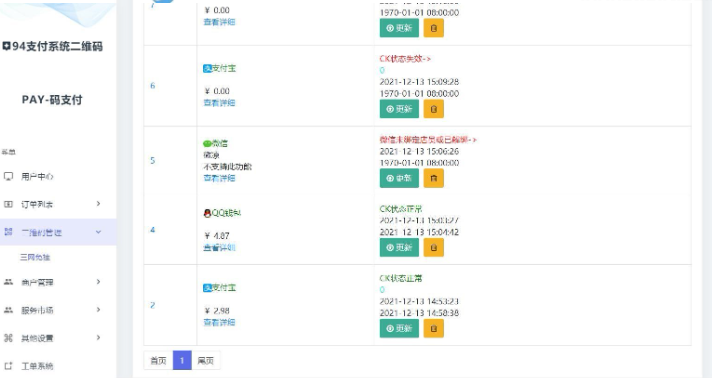Click row ID number 4
This screenshot has width=712, height=378.
153,230
